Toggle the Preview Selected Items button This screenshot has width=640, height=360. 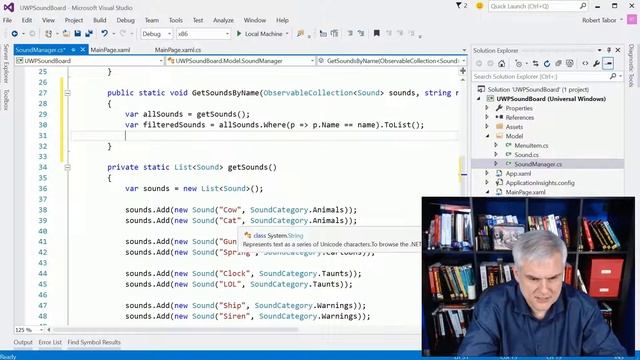click(608, 63)
